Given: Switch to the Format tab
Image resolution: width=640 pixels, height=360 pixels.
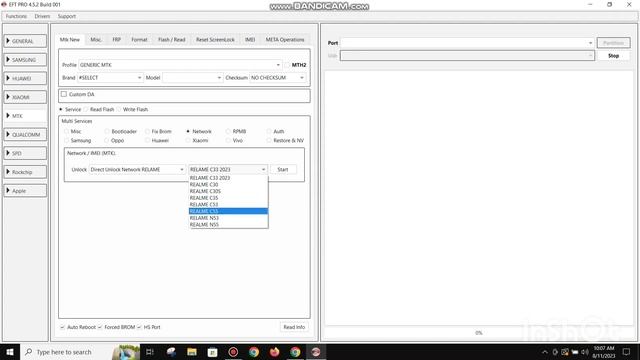Looking at the screenshot, I should click(x=139, y=40).
